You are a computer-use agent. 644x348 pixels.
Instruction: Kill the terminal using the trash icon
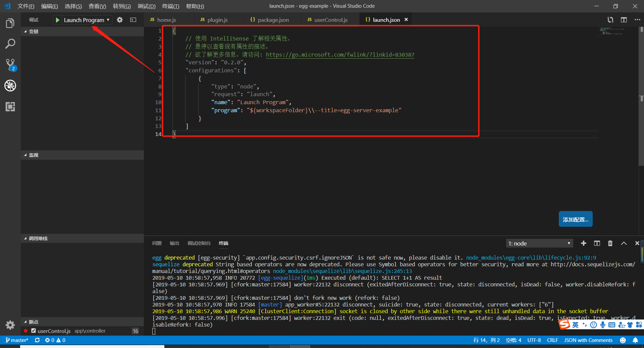610,243
